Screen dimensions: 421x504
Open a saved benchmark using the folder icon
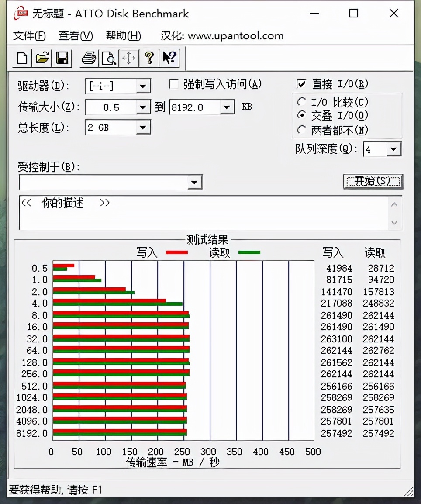click(41, 58)
